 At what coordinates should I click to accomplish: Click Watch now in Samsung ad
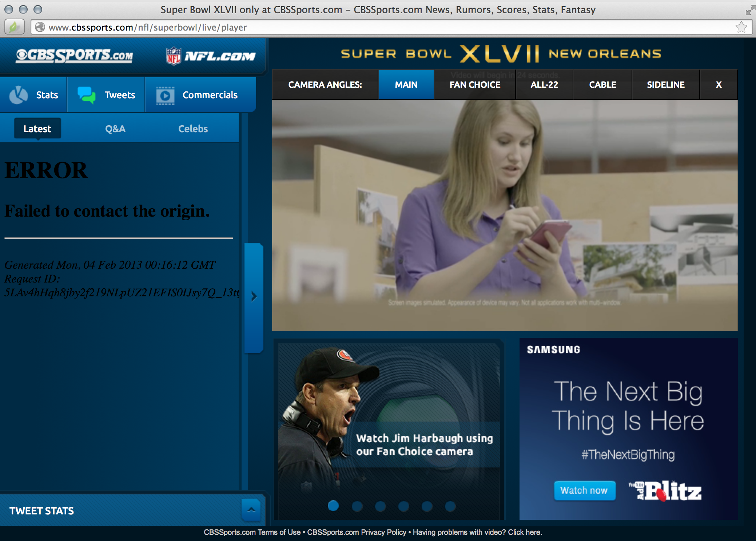pos(584,490)
